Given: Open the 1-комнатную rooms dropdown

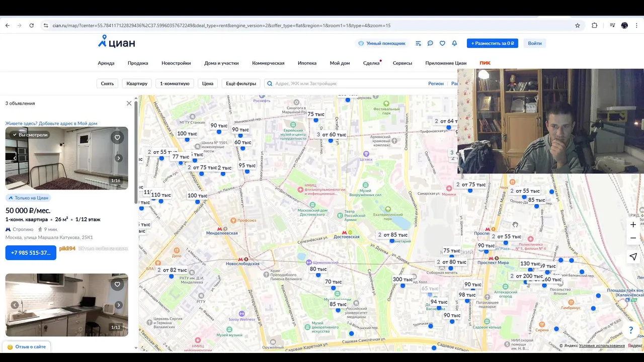Looking at the screenshot, I should coord(175,83).
